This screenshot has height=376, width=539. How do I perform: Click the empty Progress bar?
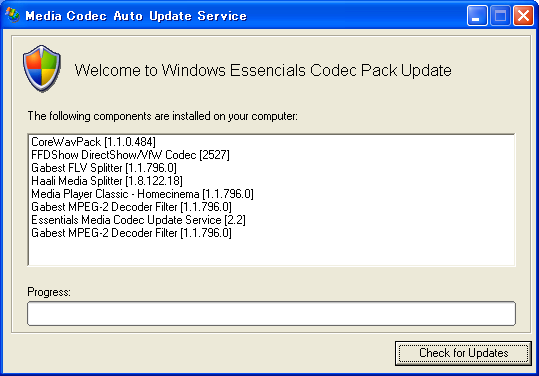271,313
